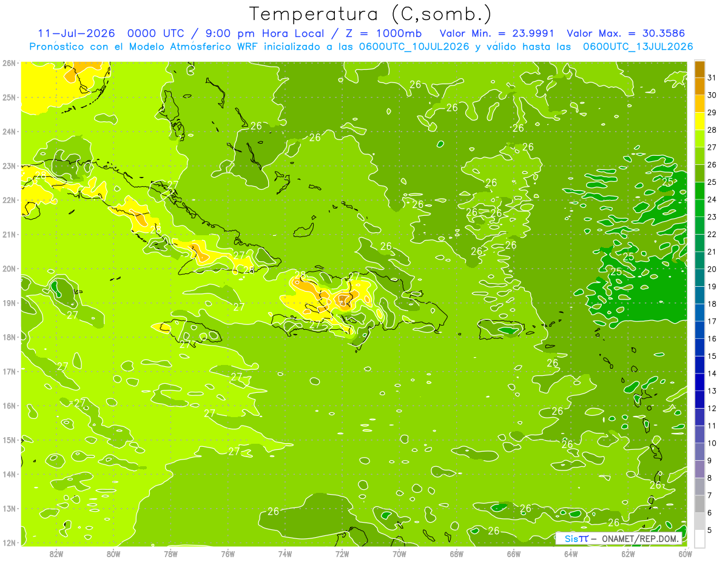Click the 22N latitude axis label

pos(8,200)
